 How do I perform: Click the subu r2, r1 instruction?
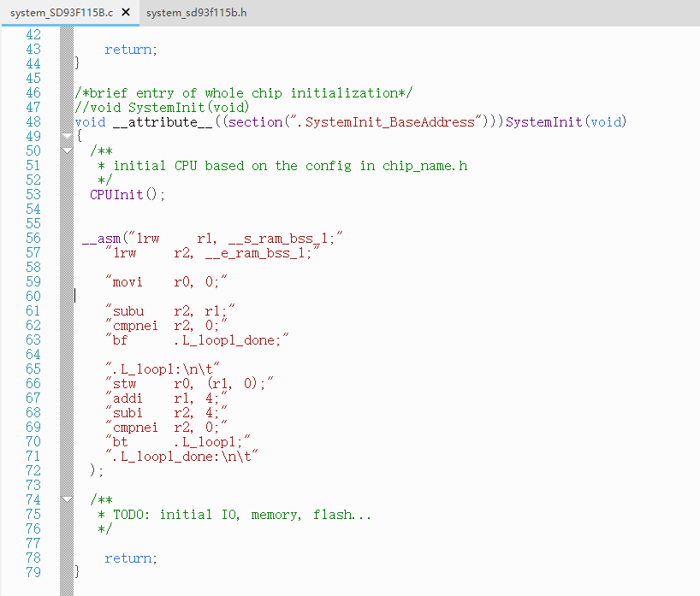click(x=170, y=311)
